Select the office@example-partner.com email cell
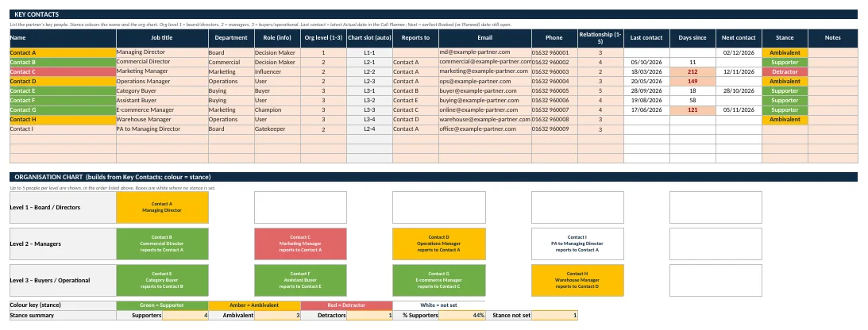 pos(485,129)
